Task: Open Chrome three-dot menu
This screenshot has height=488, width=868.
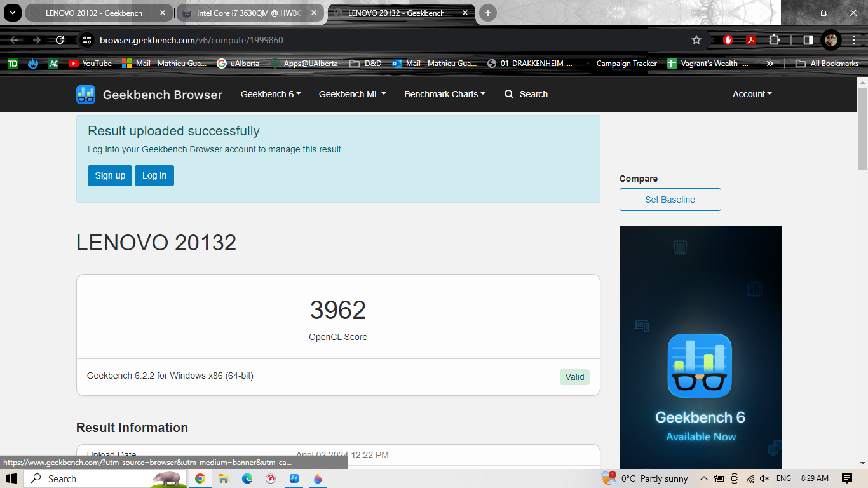Action: point(853,40)
